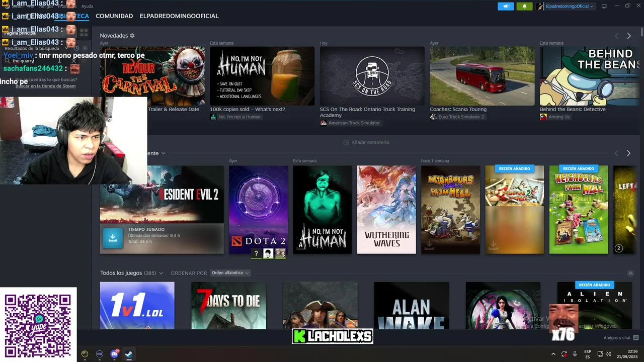Open the Novedades settings gear
Viewport: 644px width, 362px height.
[x=132, y=36]
